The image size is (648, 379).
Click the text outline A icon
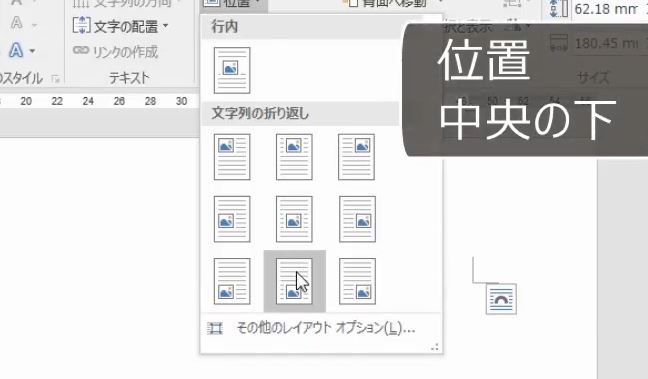click(17, 24)
